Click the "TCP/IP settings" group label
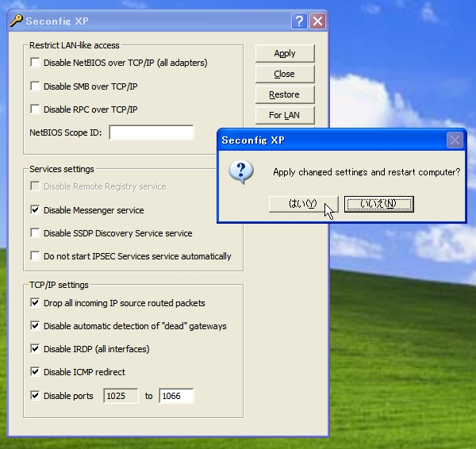This screenshot has height=449, width=476. [59, 285]
